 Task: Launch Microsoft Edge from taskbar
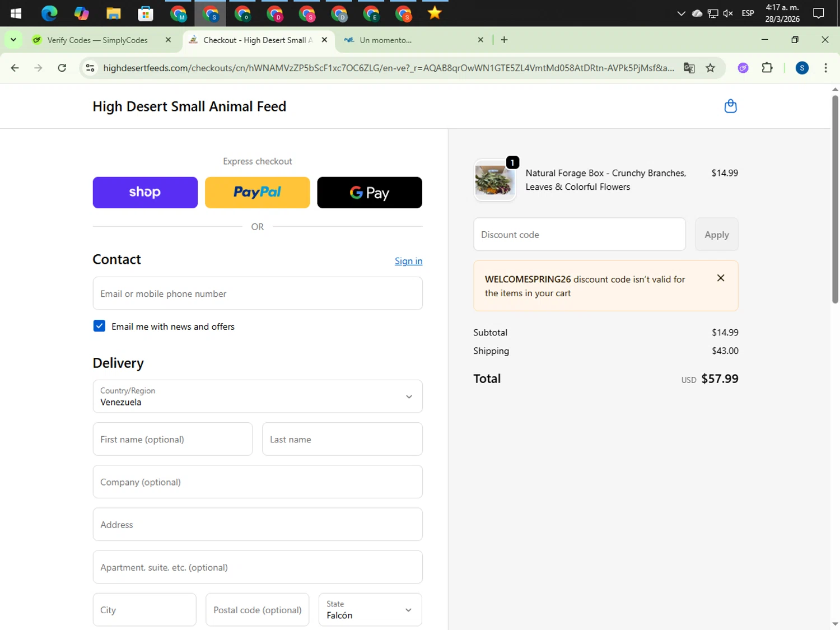click(x=49, y=13)
